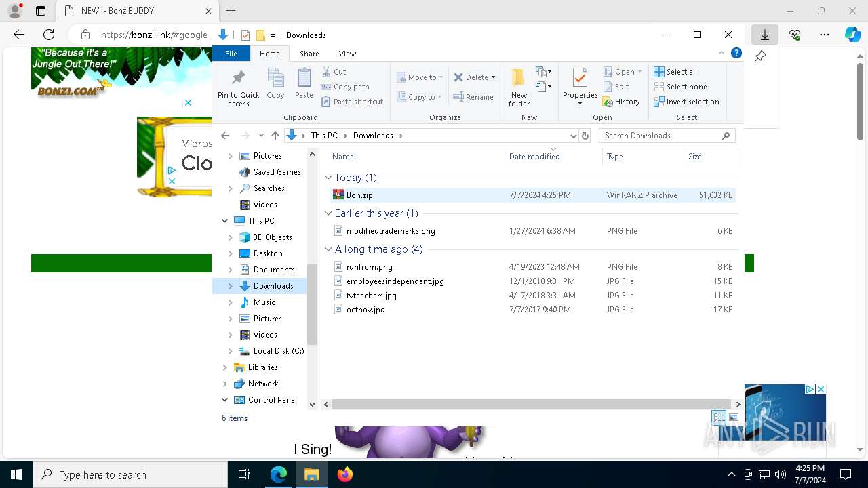Click the Rename ribbon button

point(473,97)
